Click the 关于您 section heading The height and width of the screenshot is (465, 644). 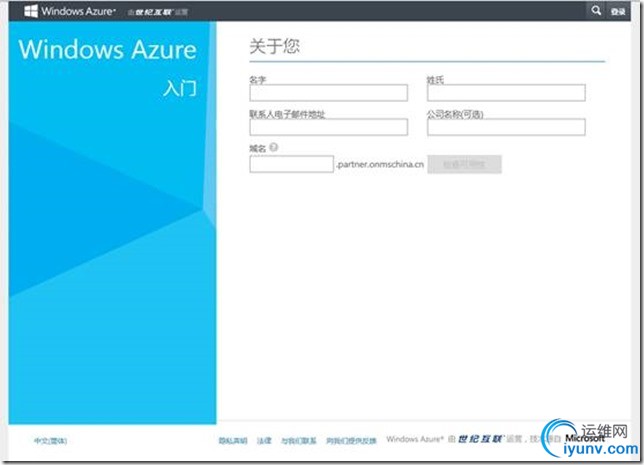point(274,46)
